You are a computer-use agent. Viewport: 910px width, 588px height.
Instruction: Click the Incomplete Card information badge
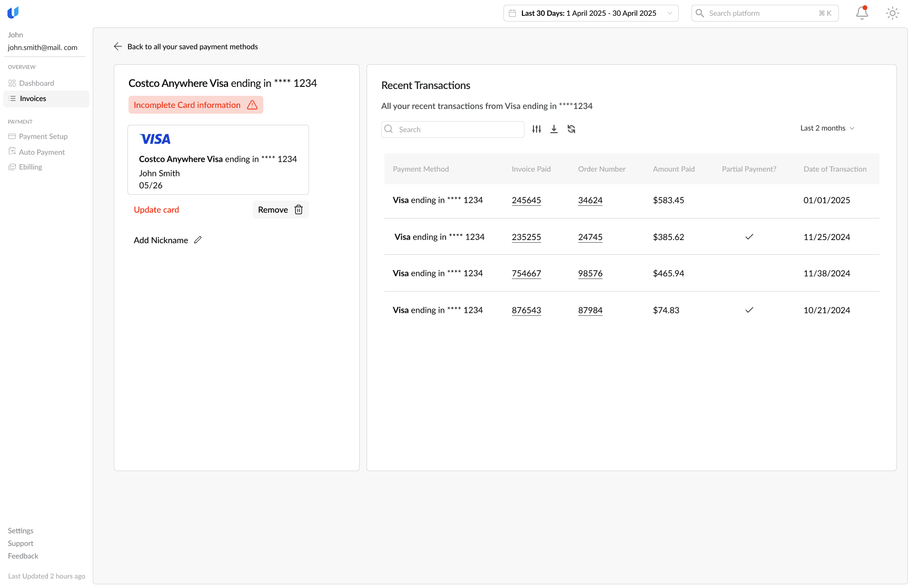point(196,105)
